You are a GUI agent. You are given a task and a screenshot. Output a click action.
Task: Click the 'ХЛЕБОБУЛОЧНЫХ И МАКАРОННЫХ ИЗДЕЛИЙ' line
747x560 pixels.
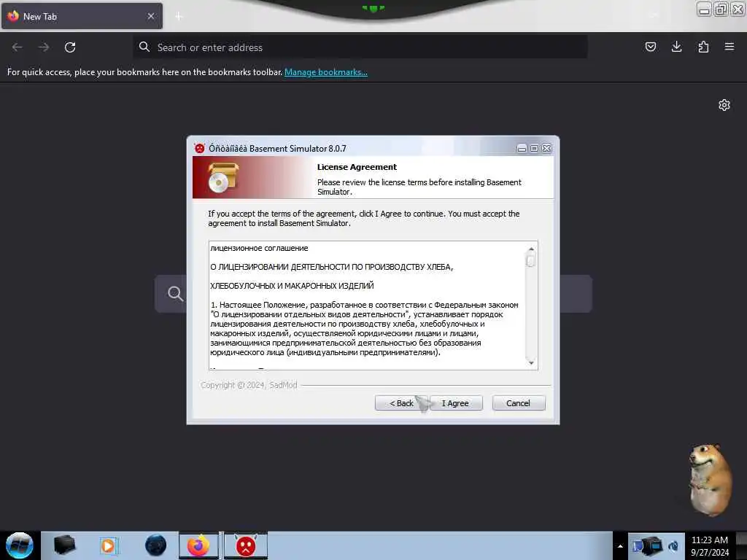coord(292,286)
